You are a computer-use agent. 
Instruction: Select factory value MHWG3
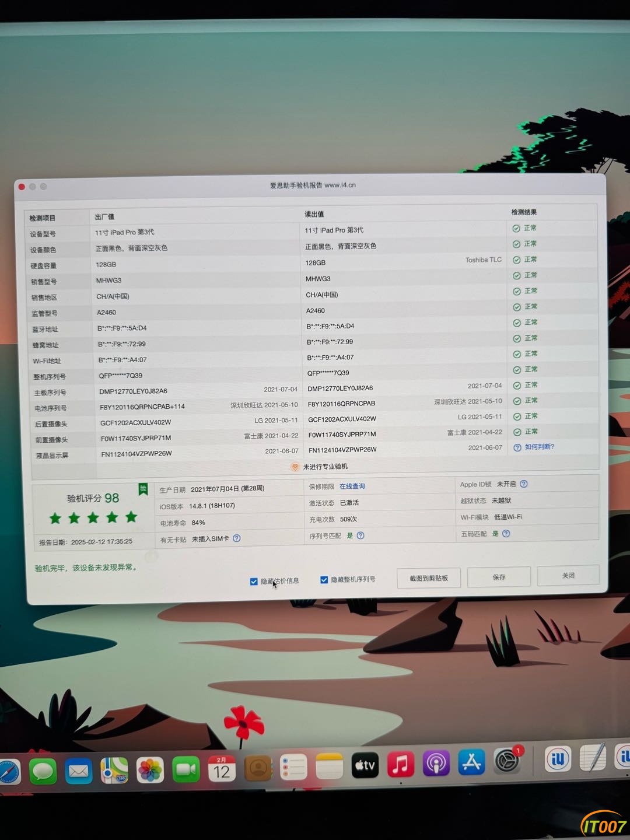point(108,281)
